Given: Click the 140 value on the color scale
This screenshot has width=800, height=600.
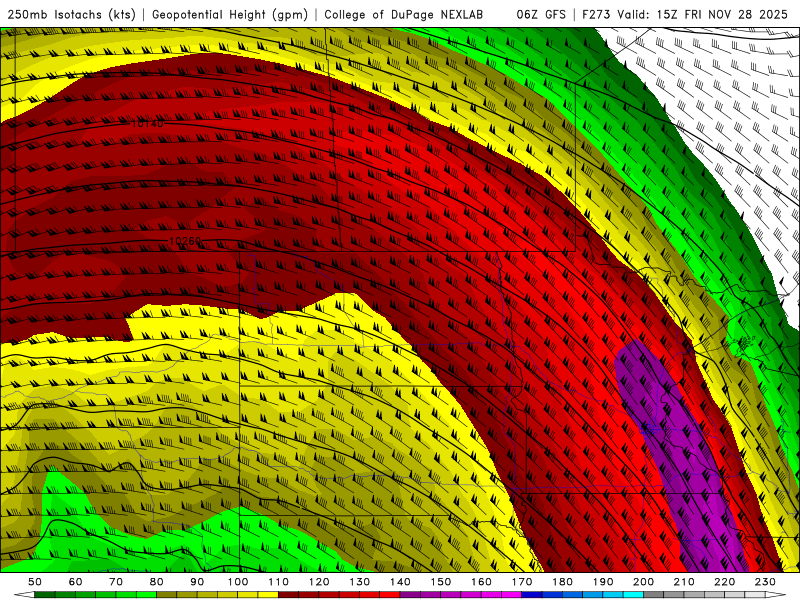Looking at the screenshot, I should point(401,582).
